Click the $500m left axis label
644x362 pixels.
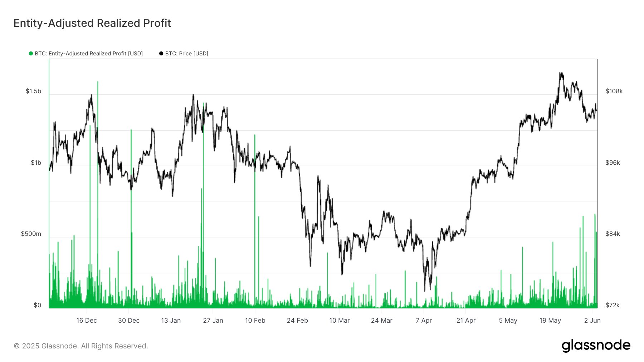31,234
